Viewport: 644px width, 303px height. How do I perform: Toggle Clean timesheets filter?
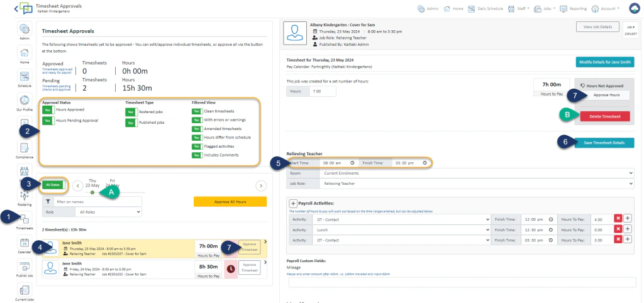tap(197, 111)
